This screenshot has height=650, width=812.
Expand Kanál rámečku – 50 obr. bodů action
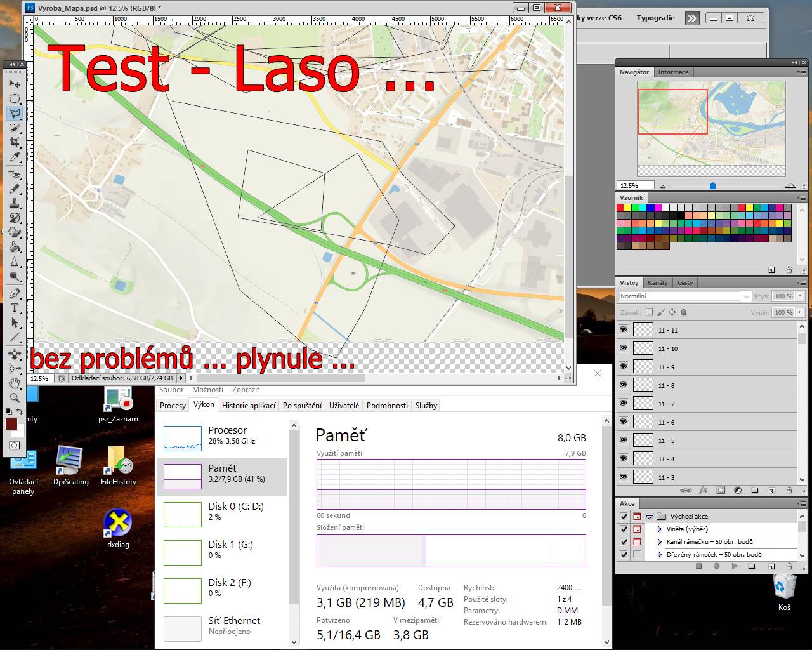tap(660, 542)
